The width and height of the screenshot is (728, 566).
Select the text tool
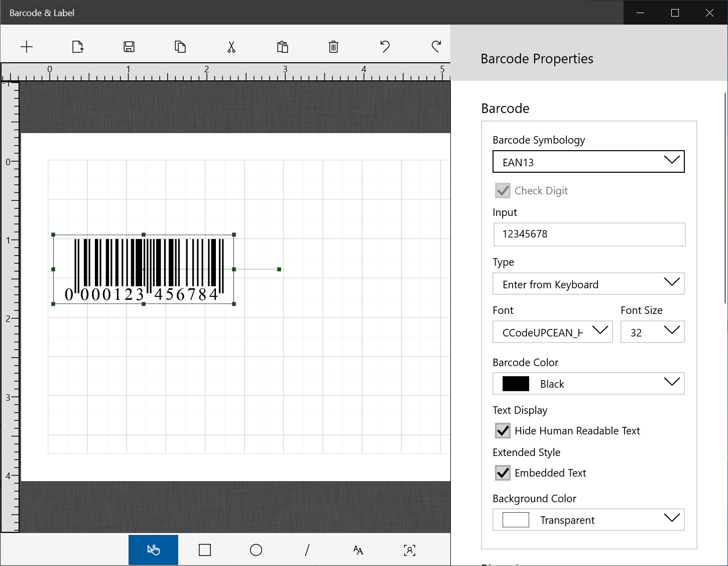[x=358, y=550]
